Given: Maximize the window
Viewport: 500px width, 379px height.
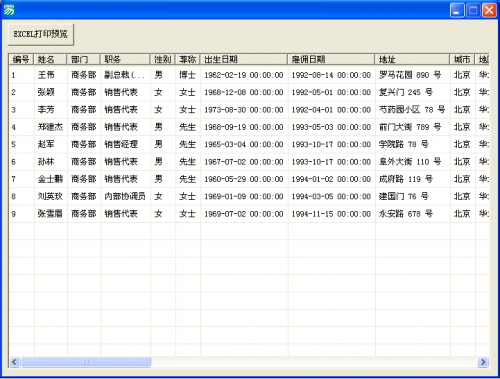Looking at the screenshot, I should click(x=473, y=10).
